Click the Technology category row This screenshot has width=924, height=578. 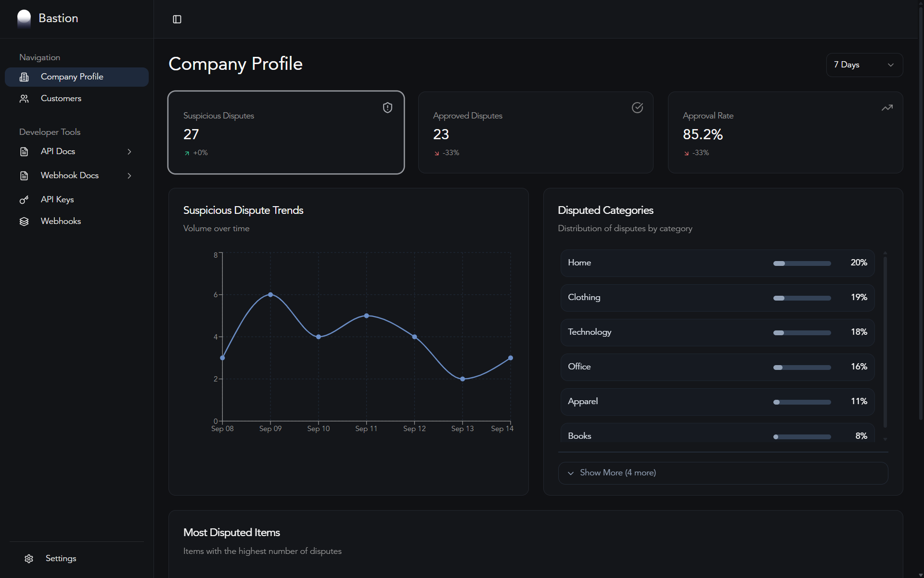click(717, 332)
